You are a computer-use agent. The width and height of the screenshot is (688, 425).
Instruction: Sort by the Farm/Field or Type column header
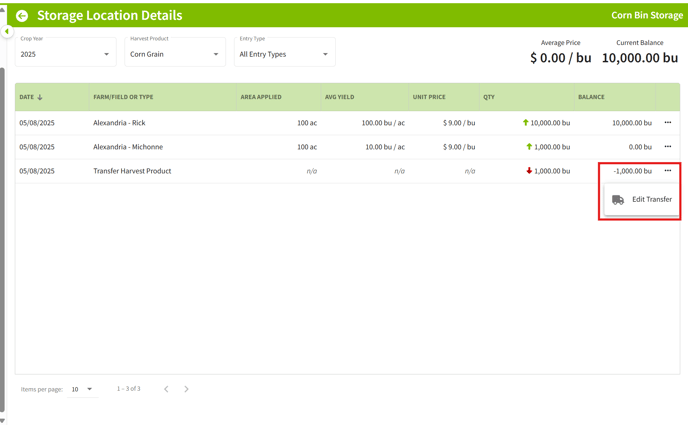pos(123,97)
